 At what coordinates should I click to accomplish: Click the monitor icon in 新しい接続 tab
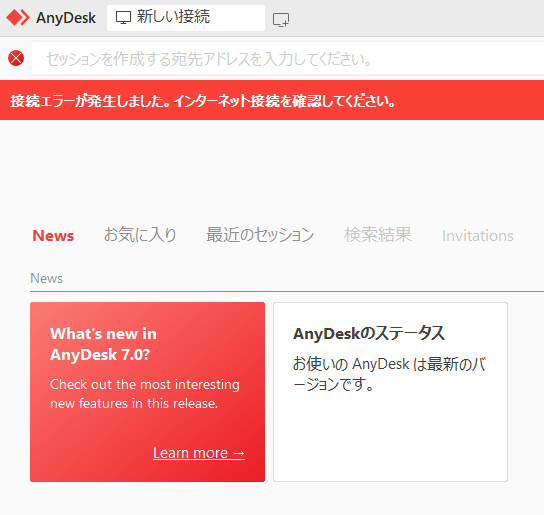tap(123, 17)
